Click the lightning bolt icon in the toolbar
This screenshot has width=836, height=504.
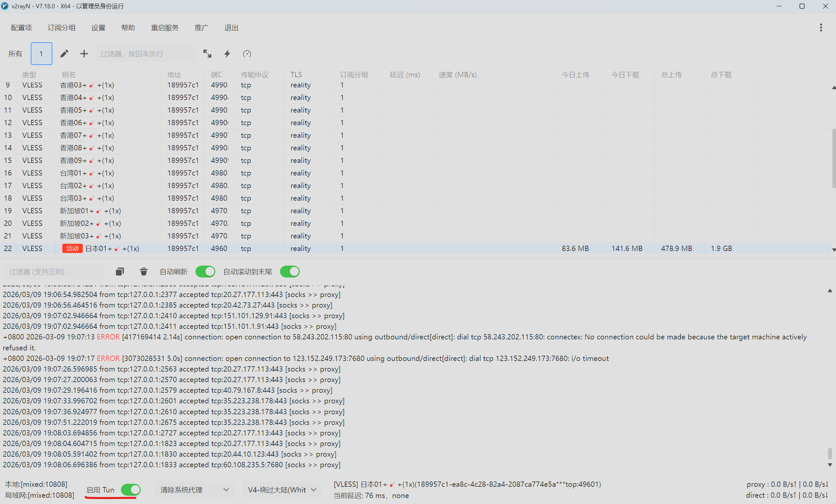(227, 54)
